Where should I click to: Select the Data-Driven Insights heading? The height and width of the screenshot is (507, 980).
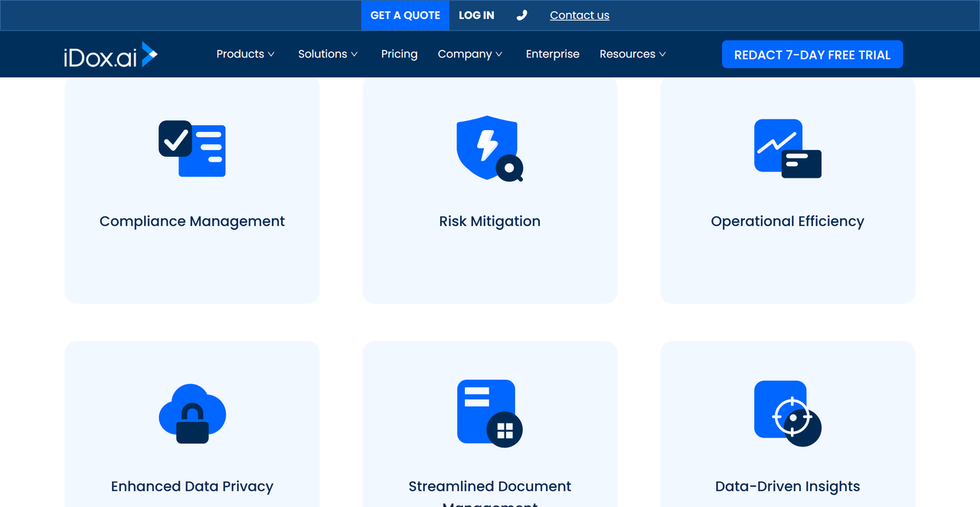click(x=788, y=486)
